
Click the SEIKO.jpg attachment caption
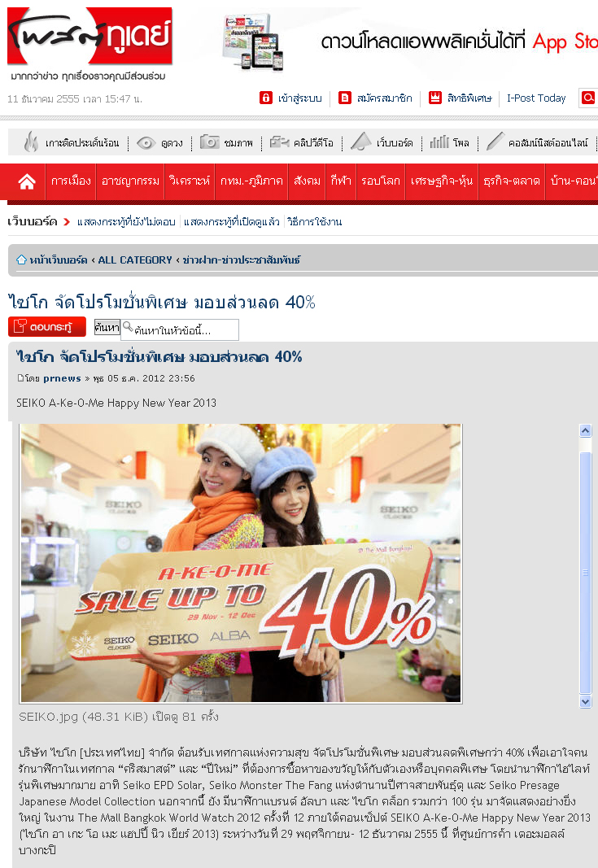click(x=119, y=717)
